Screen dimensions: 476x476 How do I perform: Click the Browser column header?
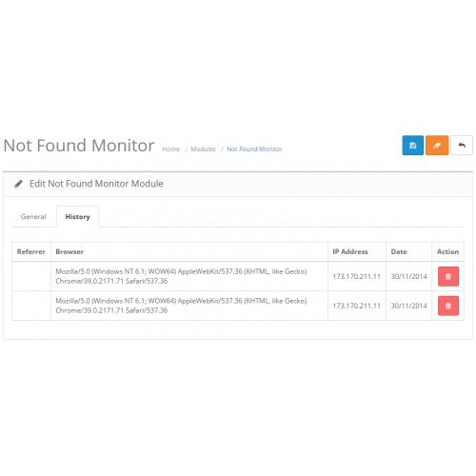click(69, 251)
